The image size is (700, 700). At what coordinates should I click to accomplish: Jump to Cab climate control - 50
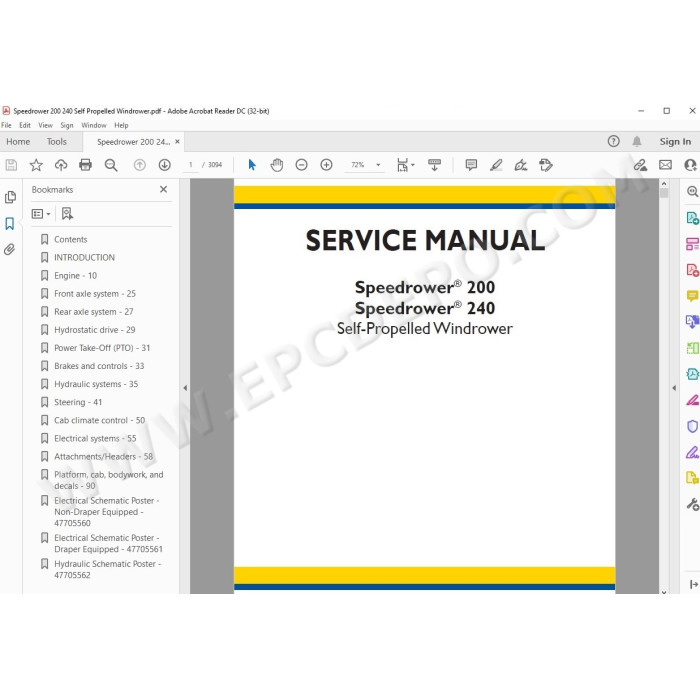coord(100,420)
